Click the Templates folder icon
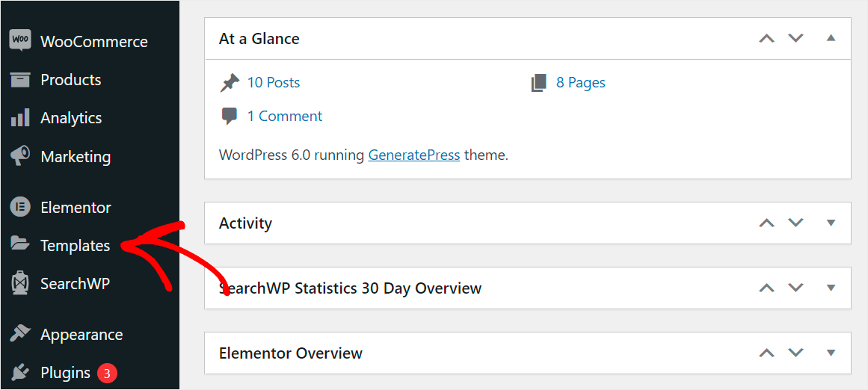Viewport: 868px width, 390px height. tap(20, 244)
